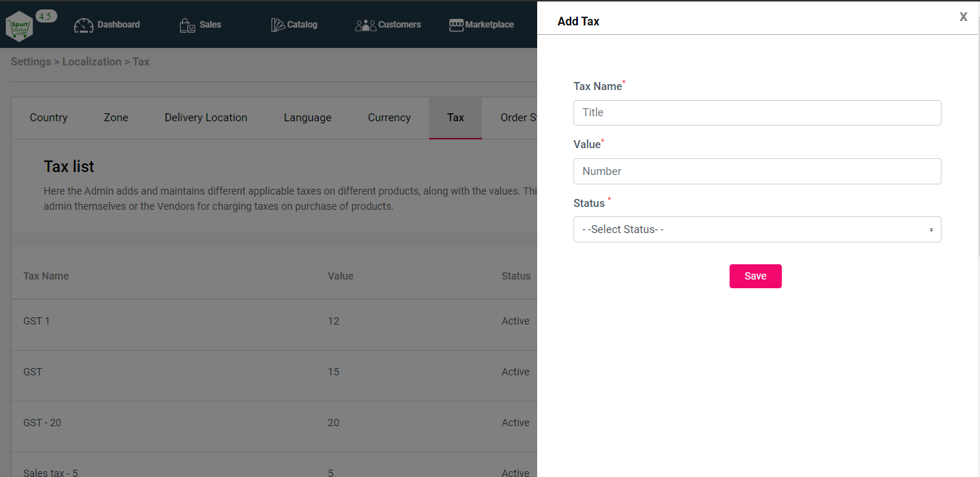The width and height of the screenshot is (980, 477).
Task: Click the Settings > Localization > Tax breadcrumb
Action: pos(80,62)
